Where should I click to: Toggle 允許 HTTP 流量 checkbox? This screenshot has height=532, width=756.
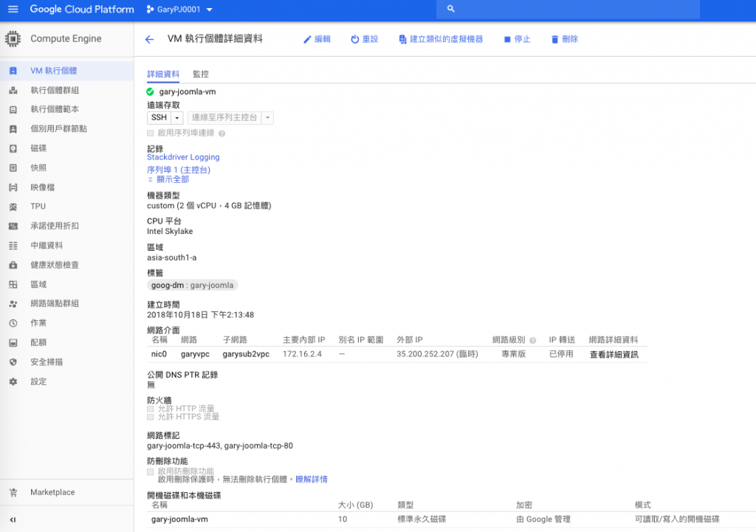[151, 409]
